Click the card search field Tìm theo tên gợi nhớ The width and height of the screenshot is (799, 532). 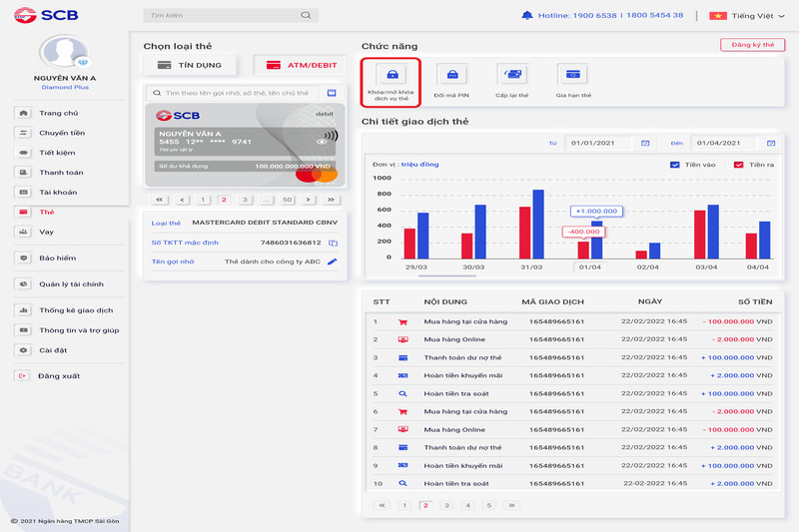233,93
